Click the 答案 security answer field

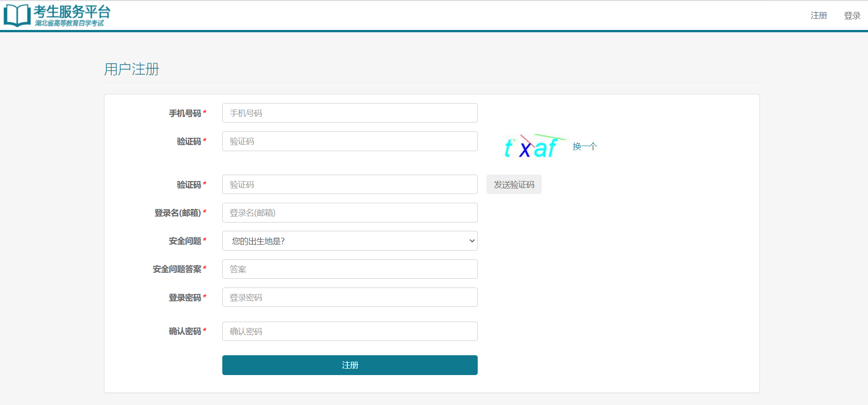pyautogui.click(x=349, y=269)
